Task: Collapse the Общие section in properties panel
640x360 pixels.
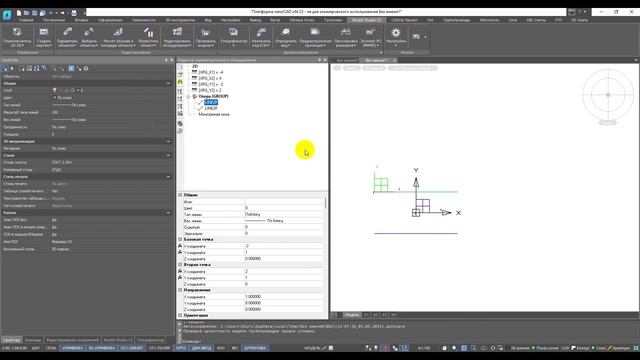Action: coord(168,83)
